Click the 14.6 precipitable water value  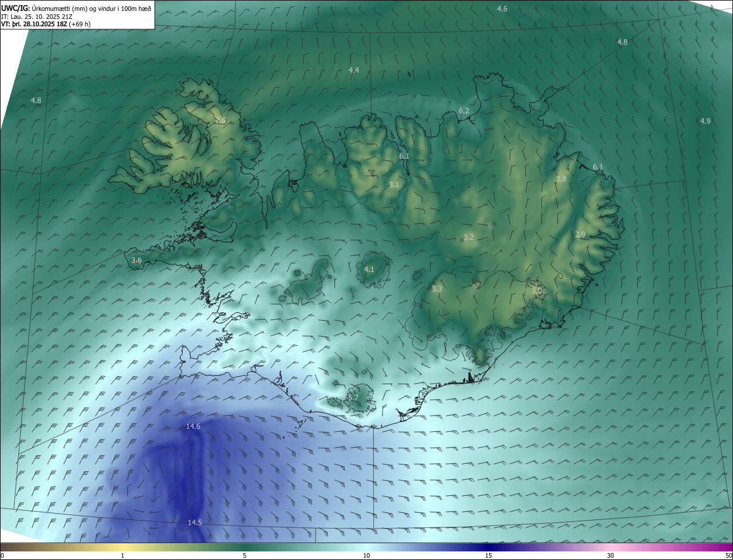click(194, 427)
